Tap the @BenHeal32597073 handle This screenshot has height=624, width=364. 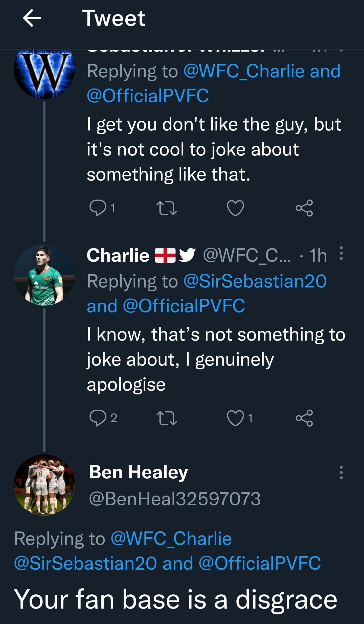(175, 499)
